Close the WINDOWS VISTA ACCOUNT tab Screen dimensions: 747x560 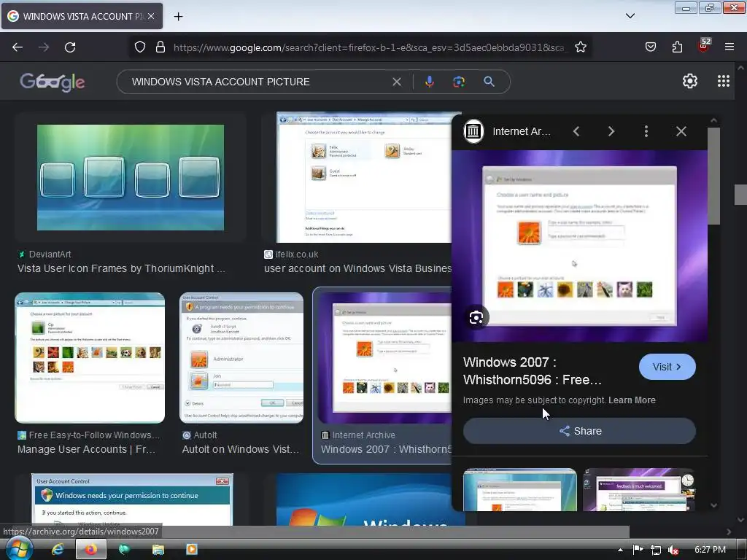click(151, 16)
